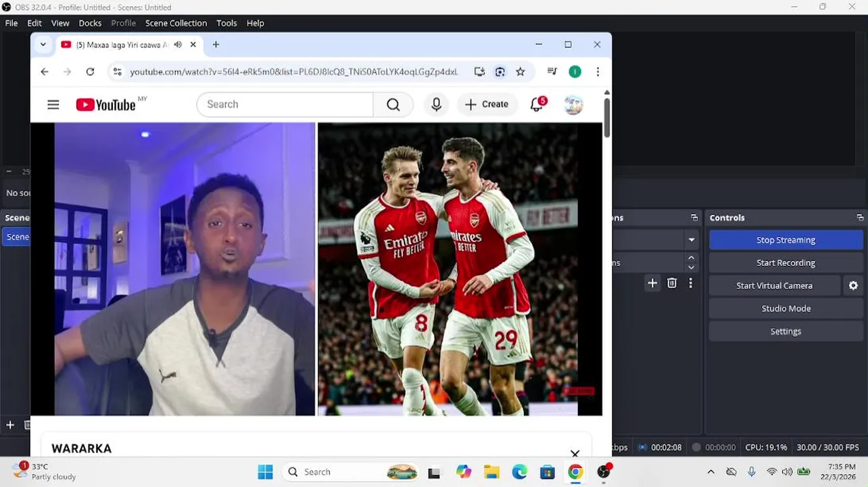This screenshot has width=868, height=487.
Task: Go forward in Chrome
Action: [67, 72]
